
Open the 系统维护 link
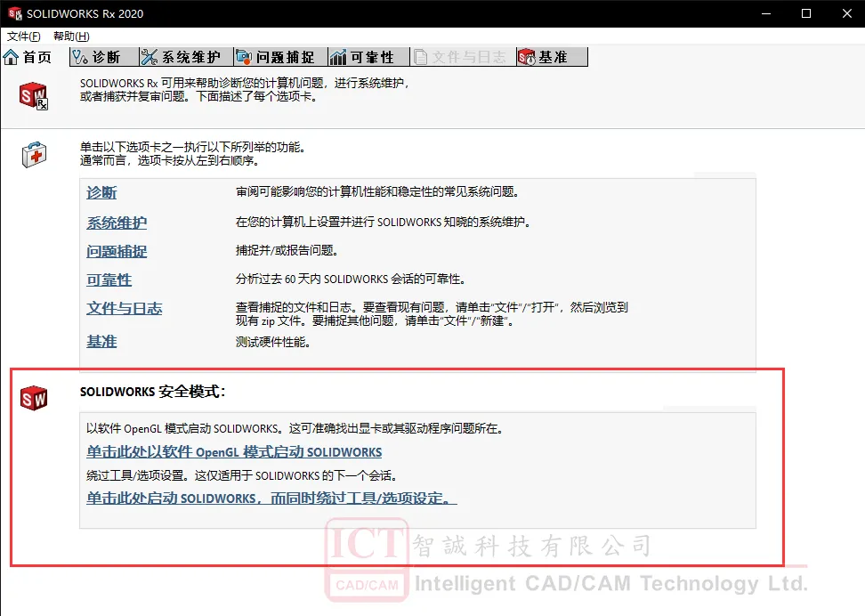(x=117, y=223)
